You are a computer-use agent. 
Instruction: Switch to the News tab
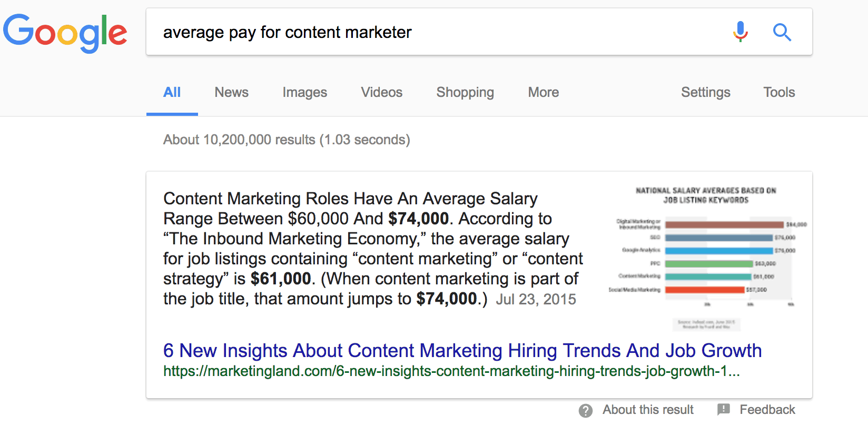231,92
